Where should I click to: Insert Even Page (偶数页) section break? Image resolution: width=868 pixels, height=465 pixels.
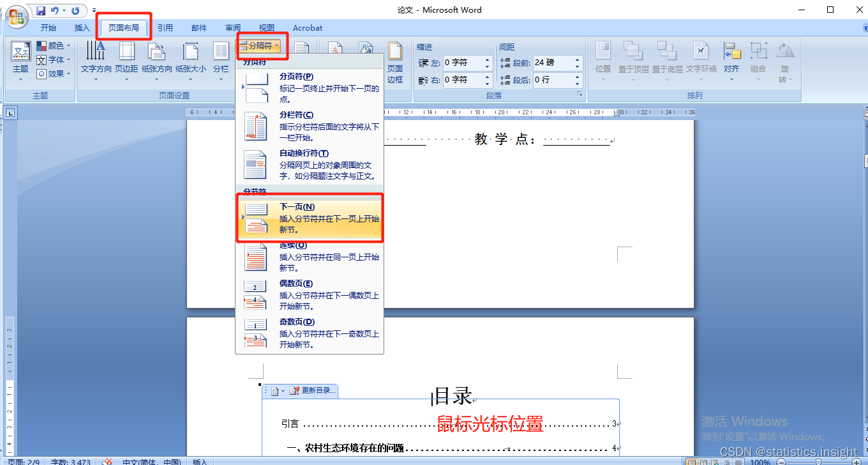click(310, 295)
